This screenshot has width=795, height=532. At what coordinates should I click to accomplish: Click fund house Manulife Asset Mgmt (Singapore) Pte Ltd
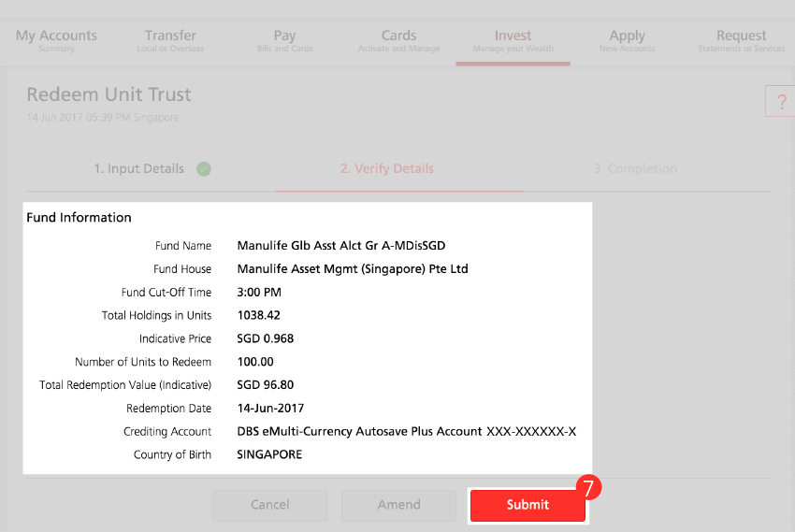click(x=353, y=269)
